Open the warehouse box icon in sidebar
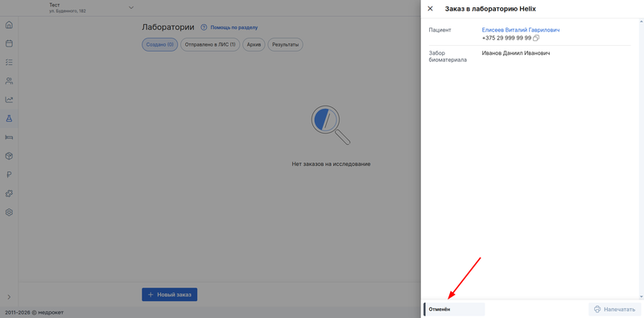Screen dimensions: 644x318 point(9,156)
